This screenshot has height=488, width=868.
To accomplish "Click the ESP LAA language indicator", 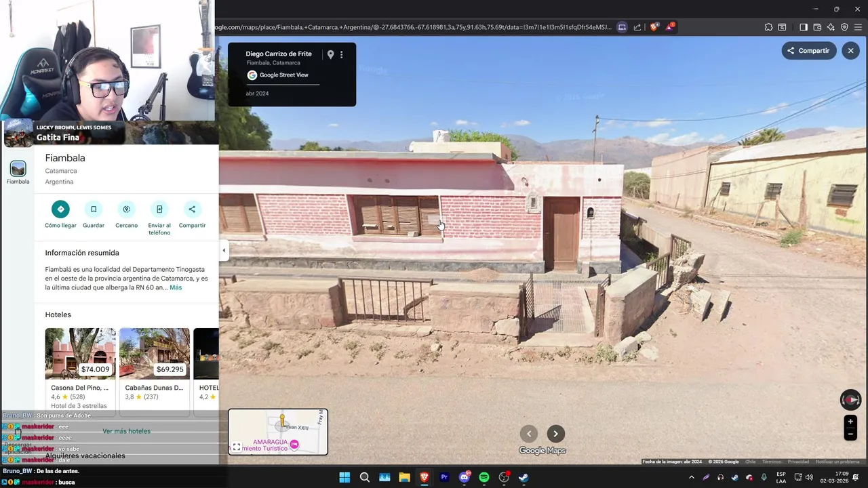I will [781, 477].
